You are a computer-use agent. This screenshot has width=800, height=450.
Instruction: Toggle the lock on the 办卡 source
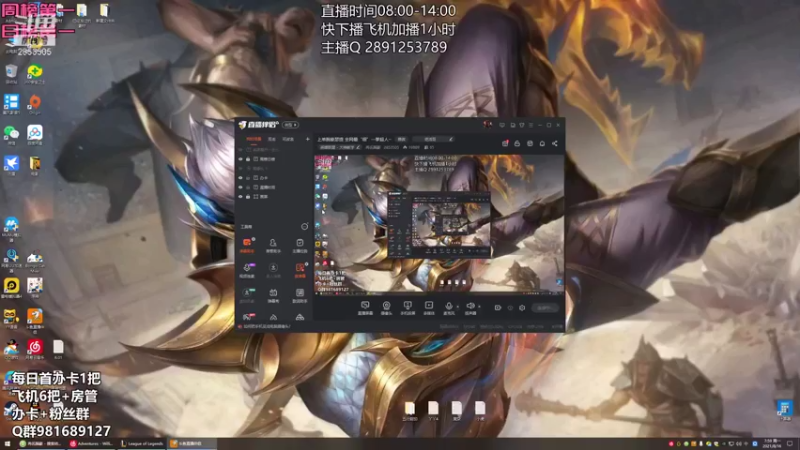[x=248, y=178]
